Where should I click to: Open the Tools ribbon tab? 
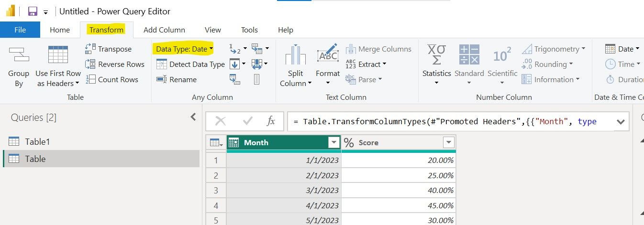pos(249,30)
